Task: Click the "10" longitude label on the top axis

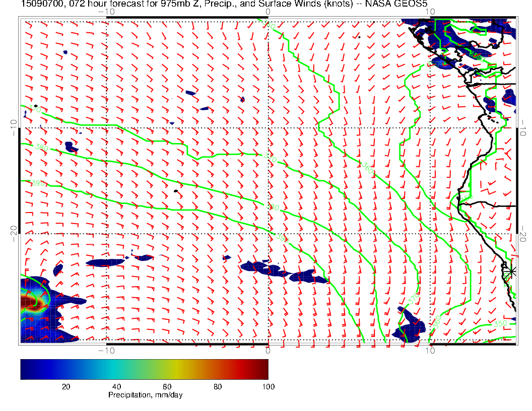Action: click(x=430, y=12)
